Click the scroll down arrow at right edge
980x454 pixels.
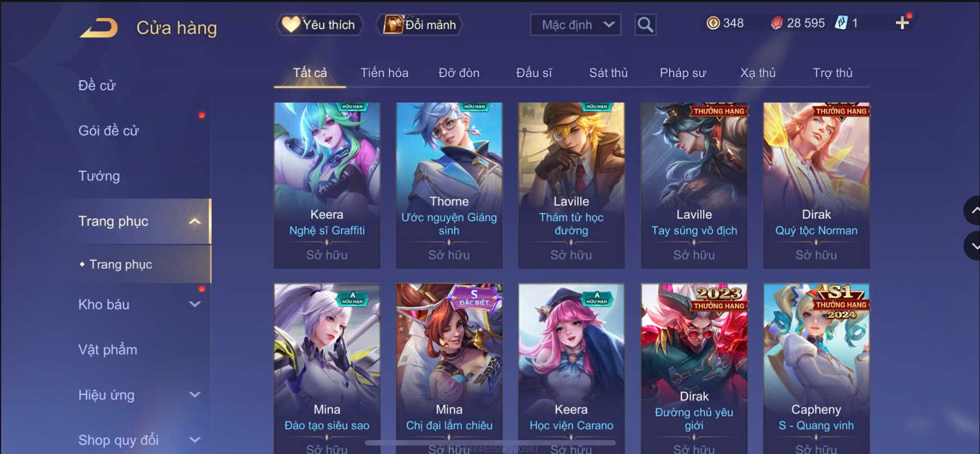(974, 246)
